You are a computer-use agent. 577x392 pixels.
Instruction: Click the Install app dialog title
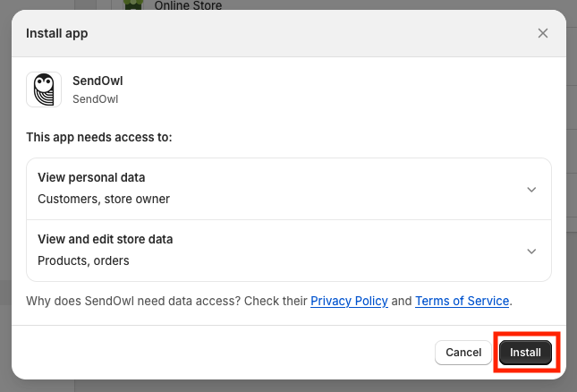[57, 33]
